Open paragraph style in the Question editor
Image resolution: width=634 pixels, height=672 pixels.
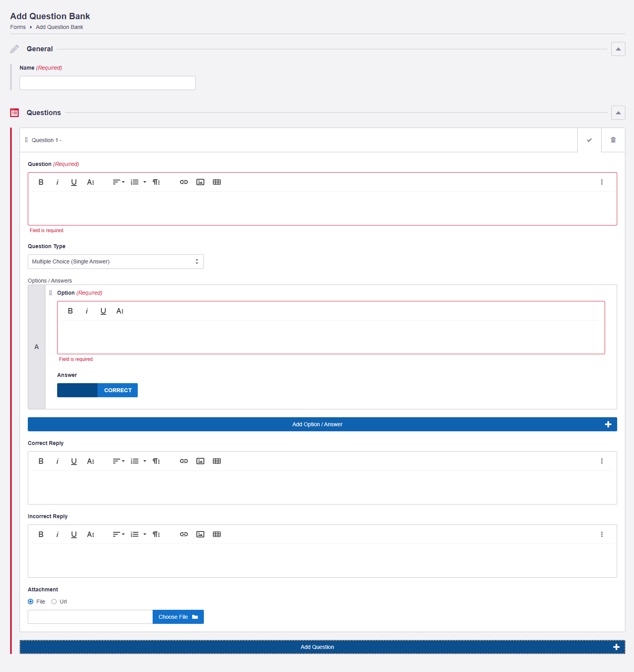(156, 182)
